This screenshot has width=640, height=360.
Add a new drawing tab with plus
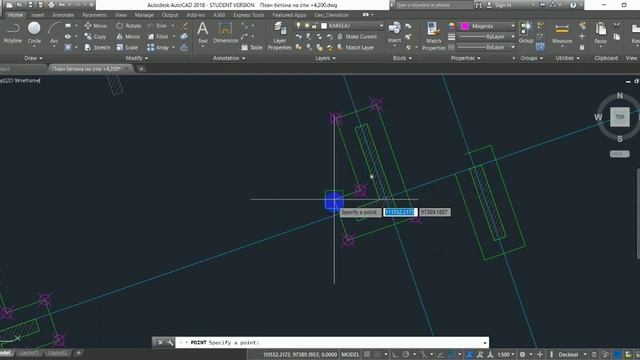(141, 69)
